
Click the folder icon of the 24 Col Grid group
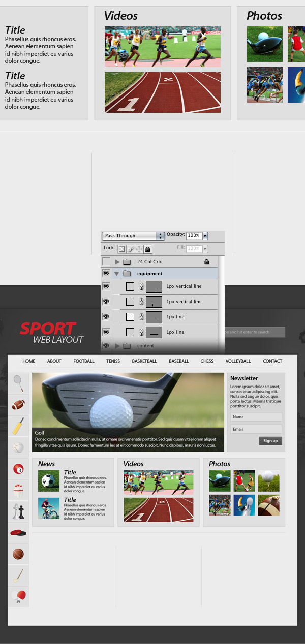pos(127,262)
